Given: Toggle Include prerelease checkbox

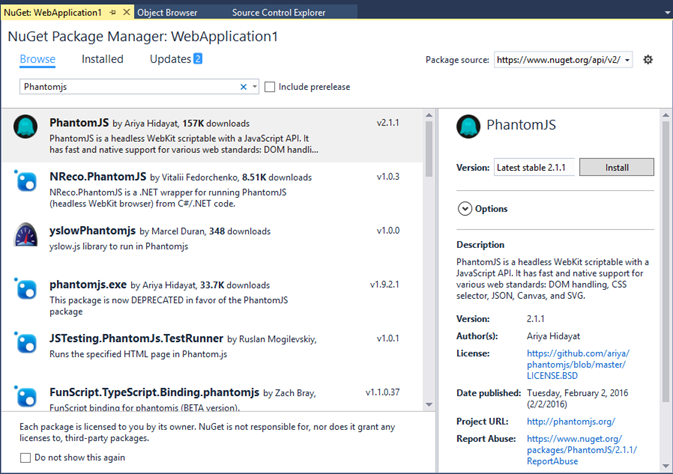Looking at the screenshot, I should point(270,87).
